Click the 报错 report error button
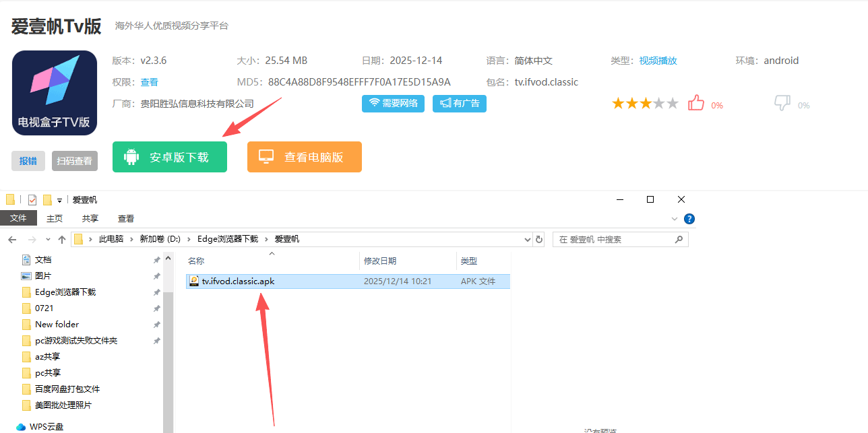Screen dimensions: 868x433 tap(28, 161)
